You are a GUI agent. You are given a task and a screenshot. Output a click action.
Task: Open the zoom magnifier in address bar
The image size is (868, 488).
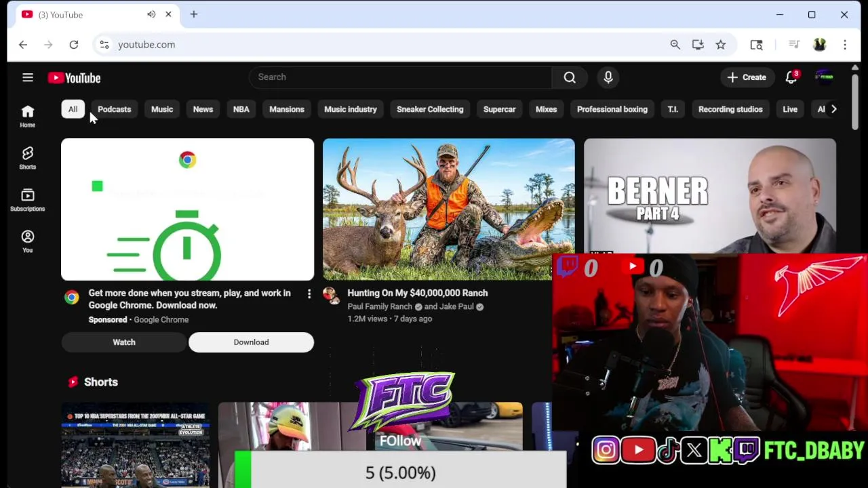pyautogui.click(x=675, y=45)
